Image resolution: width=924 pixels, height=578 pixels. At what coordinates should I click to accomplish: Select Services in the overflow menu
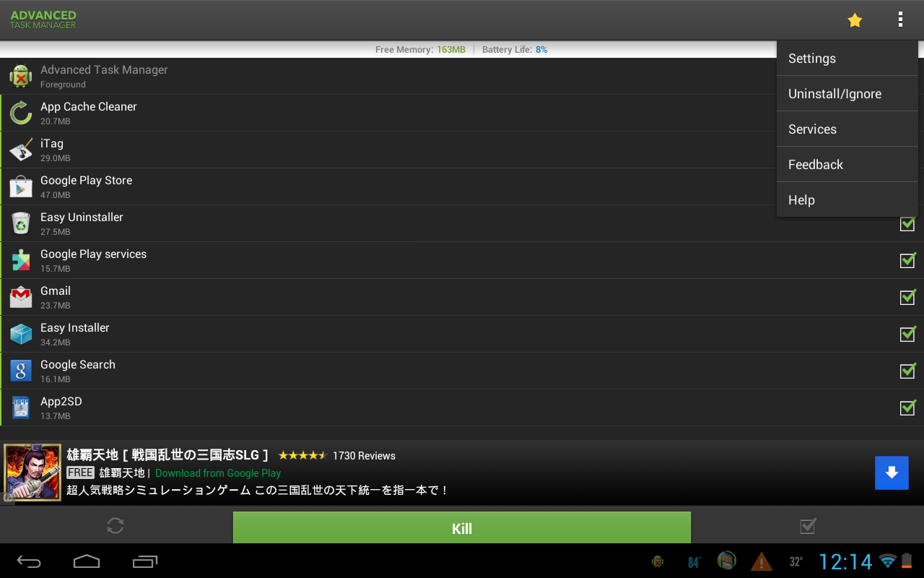click(x=811, y=129)
